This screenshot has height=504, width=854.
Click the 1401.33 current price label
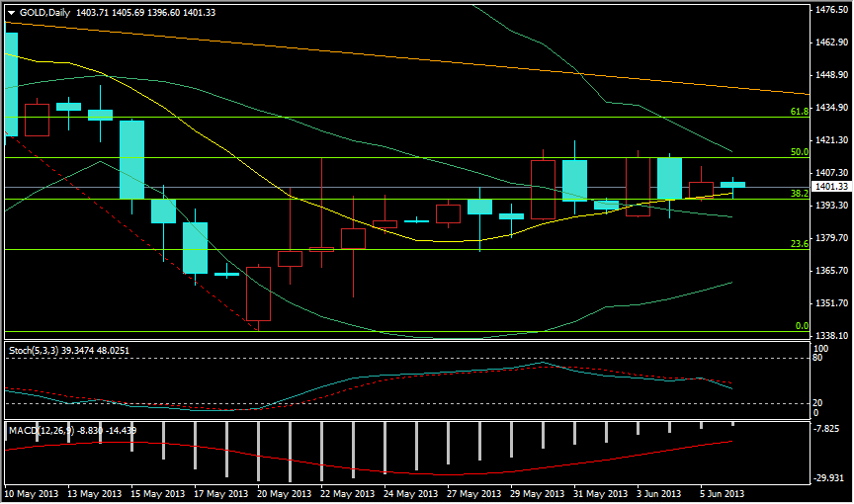point(831,187)
